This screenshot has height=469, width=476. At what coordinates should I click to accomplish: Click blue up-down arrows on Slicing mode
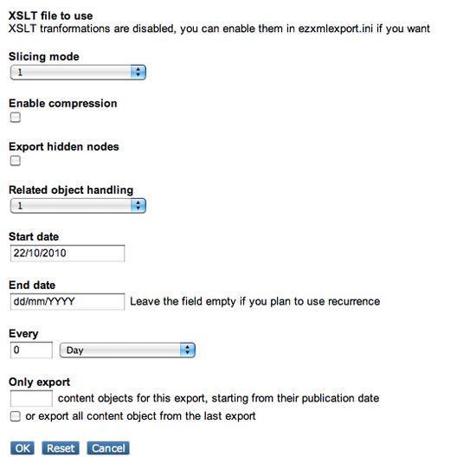(x=138, y=72)
